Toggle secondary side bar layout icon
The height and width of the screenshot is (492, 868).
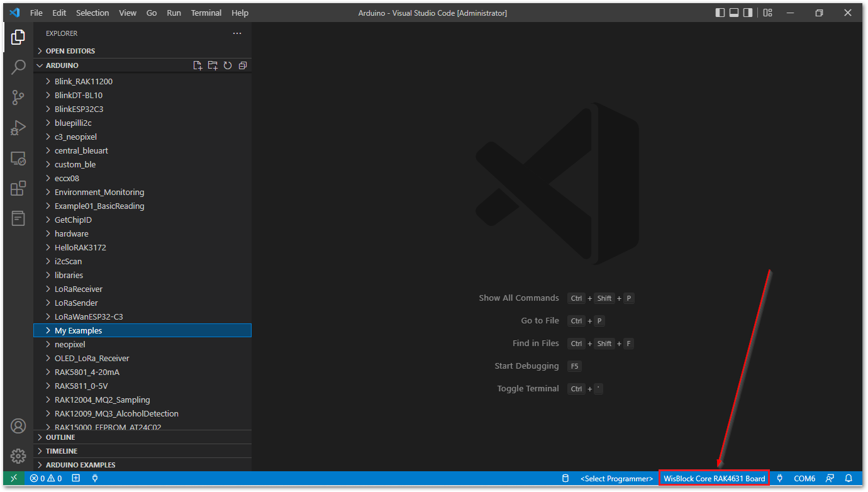748,13
